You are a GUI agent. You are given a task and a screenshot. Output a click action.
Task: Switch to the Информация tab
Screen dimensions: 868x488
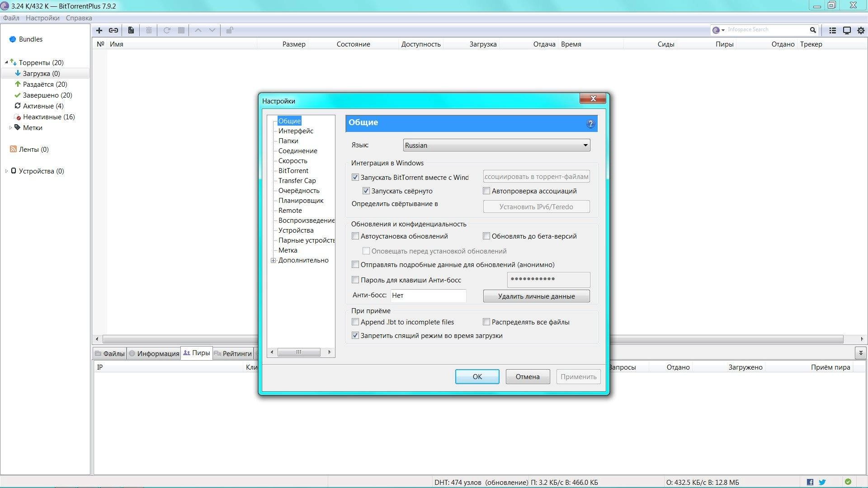[x=154, y=353]
